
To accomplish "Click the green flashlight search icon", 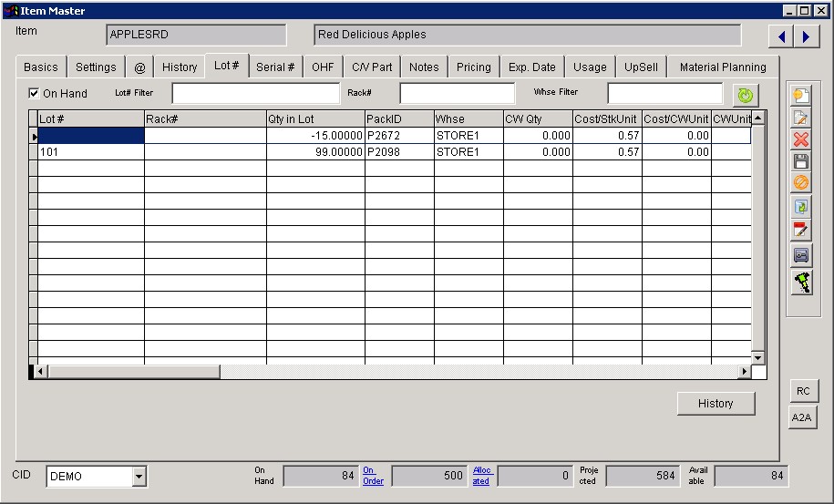I will click(x=801, y=283).
